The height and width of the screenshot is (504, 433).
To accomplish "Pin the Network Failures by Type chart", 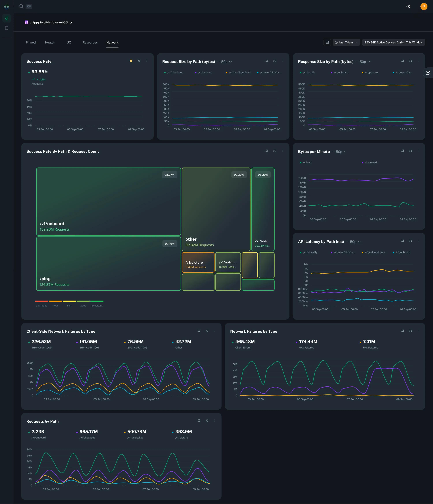I will click(403, 331).
